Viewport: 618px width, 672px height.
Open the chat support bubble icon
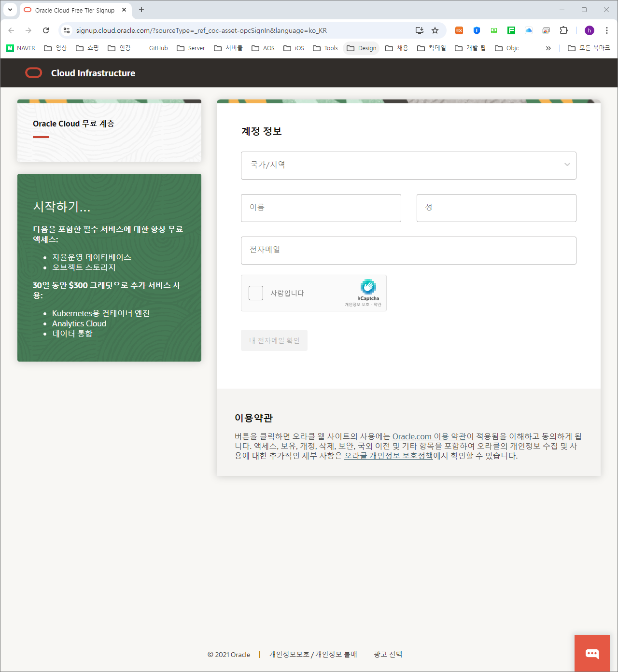click(592, 653)
